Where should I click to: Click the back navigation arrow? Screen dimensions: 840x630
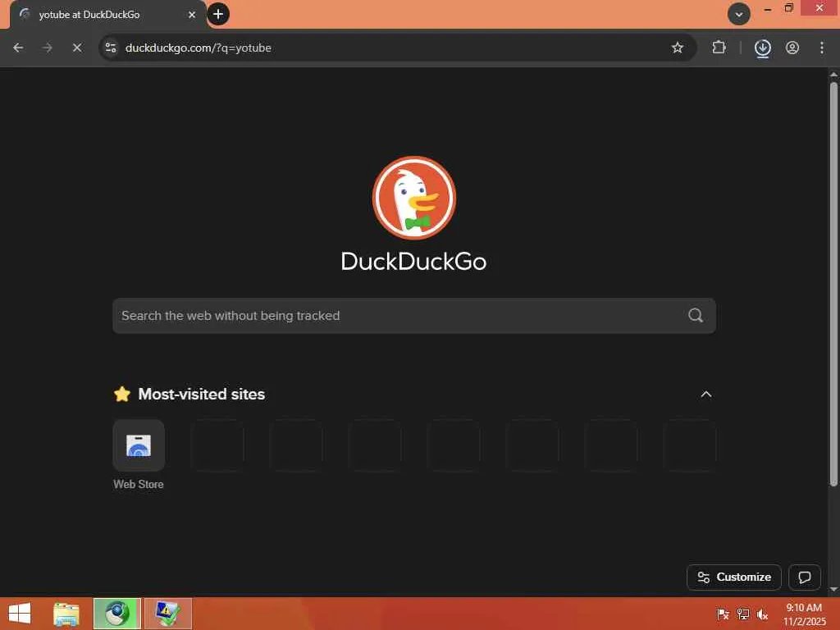(x=18, y=48)
